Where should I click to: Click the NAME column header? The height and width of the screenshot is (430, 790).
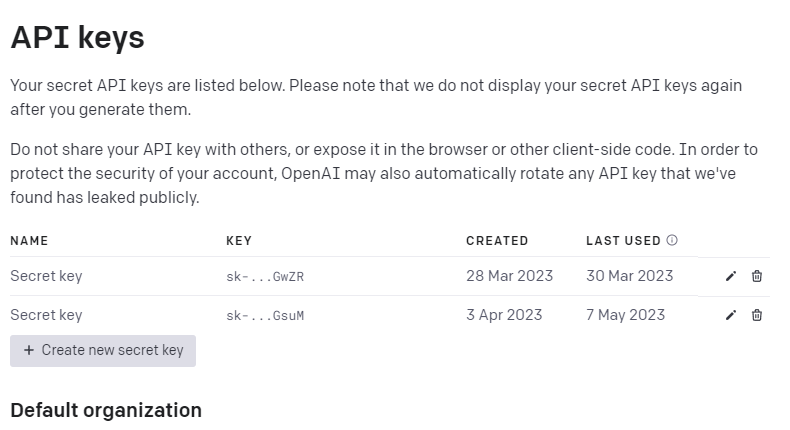point(29,241)
